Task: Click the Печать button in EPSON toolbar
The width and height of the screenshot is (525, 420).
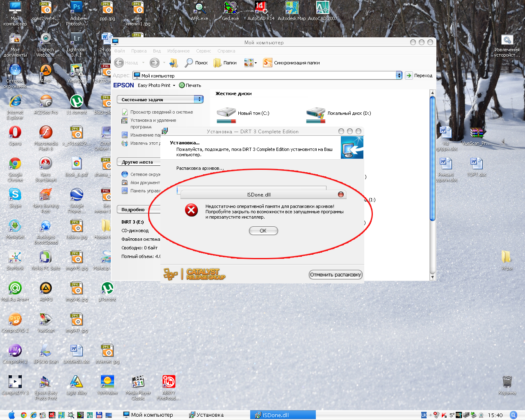Action: pos(190,85)
